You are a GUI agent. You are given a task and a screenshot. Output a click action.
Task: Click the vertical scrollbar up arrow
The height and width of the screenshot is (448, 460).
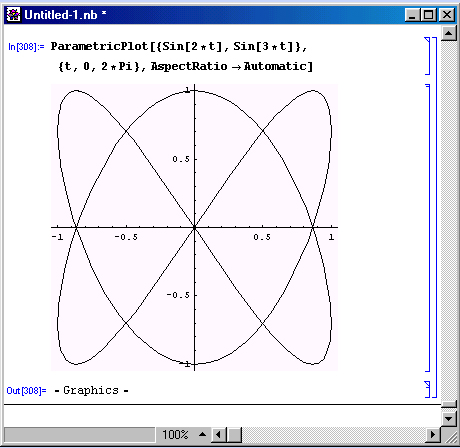[449, 33]
